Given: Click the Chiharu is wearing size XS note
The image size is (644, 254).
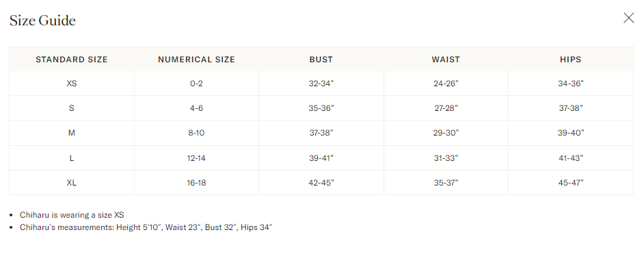Looking at the screenshot, I should (72, 215).
